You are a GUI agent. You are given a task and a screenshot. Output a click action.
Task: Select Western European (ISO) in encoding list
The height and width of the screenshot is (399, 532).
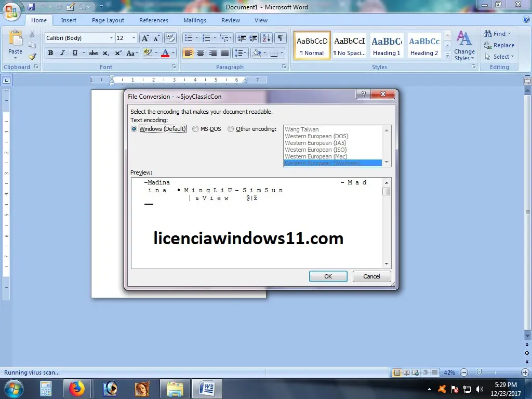coord(315,150)
